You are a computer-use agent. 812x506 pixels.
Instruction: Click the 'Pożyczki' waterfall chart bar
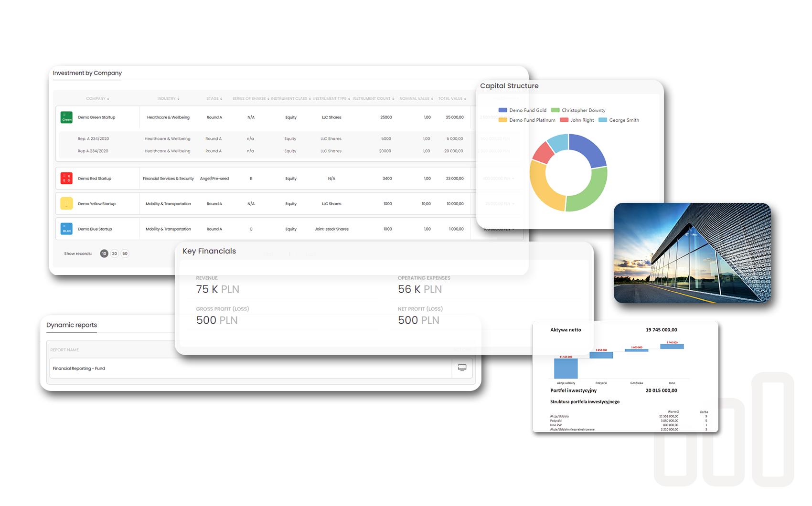click(x=601, y=355)
